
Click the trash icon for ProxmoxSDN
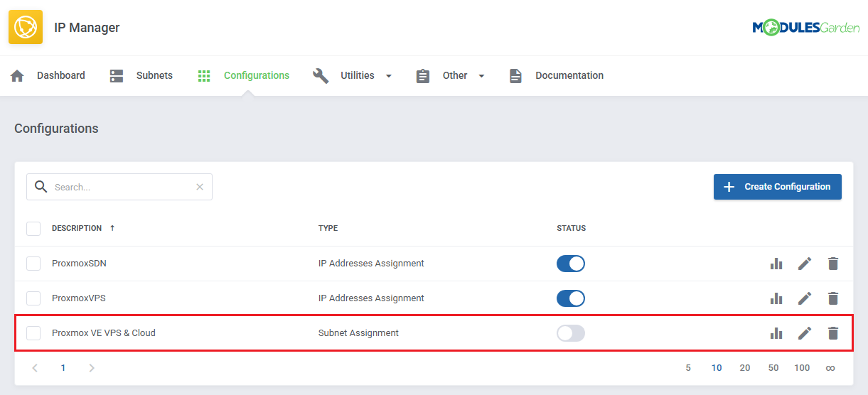click(x=833, y=264)
